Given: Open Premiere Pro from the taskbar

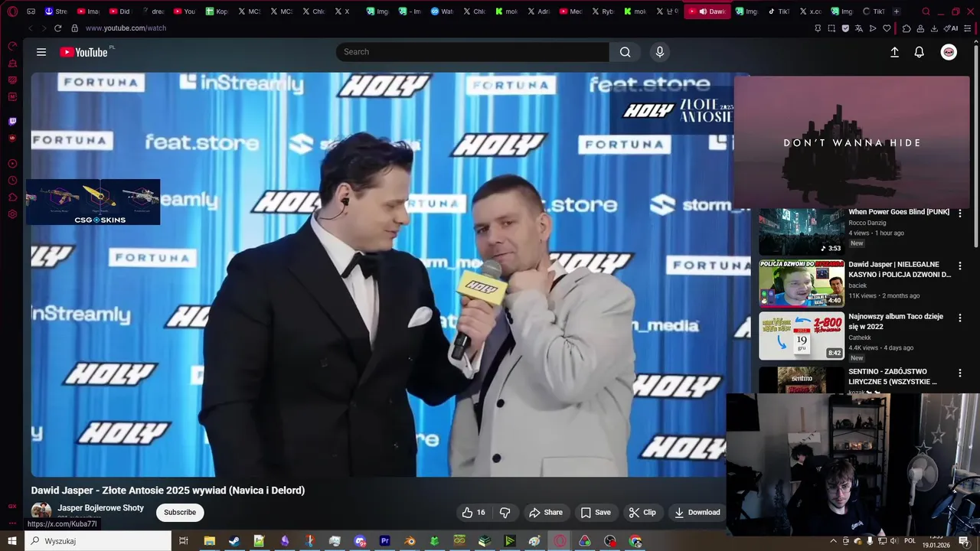Looking at the screenshot, I should [385, 541].
